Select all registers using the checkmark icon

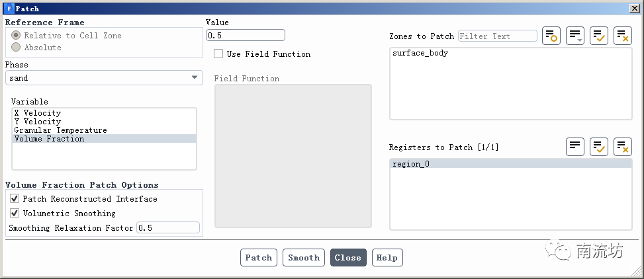599,147
